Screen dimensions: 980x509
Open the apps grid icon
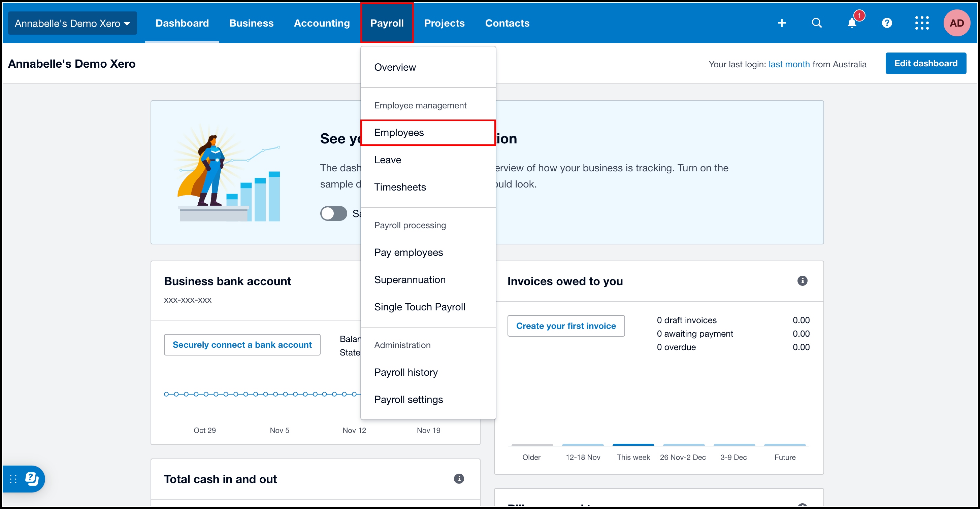point(921,23)
